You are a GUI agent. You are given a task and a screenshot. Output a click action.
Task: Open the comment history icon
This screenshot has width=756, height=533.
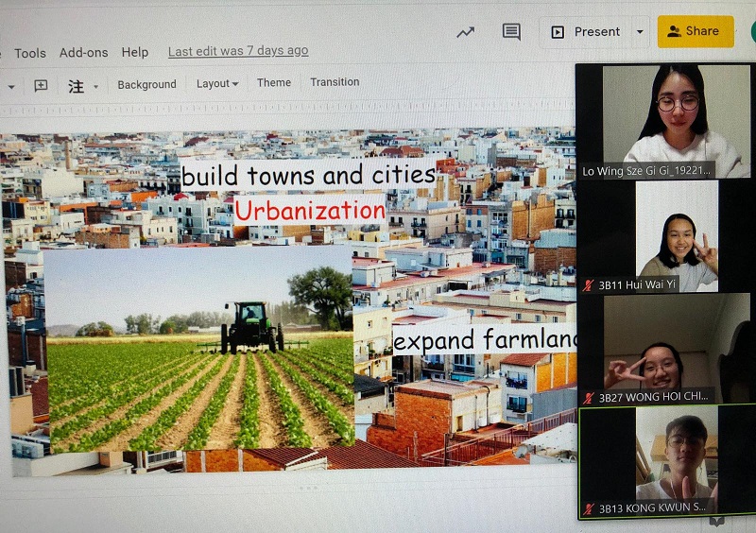(511, 32)
